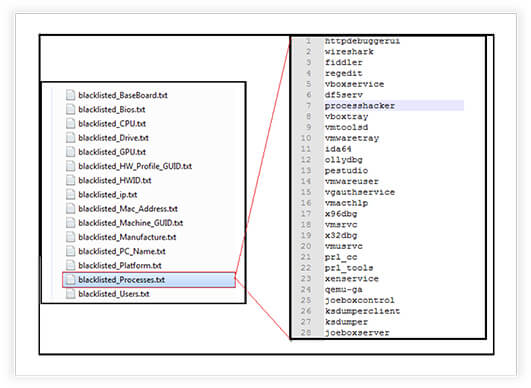Screen dimensions: 531x388
Task: Select the blacklisted_Manufacture.txt file
Action: [127, 238]
